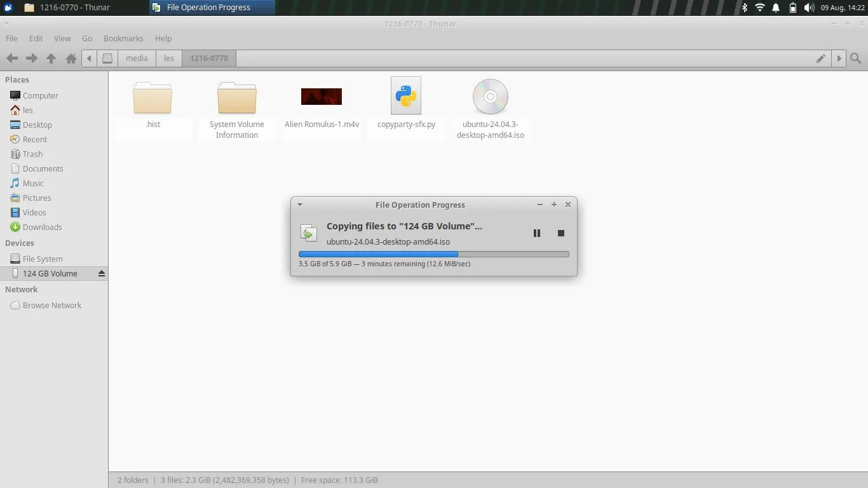
Task: Open the View menu
Action: (x=62, y=38)
